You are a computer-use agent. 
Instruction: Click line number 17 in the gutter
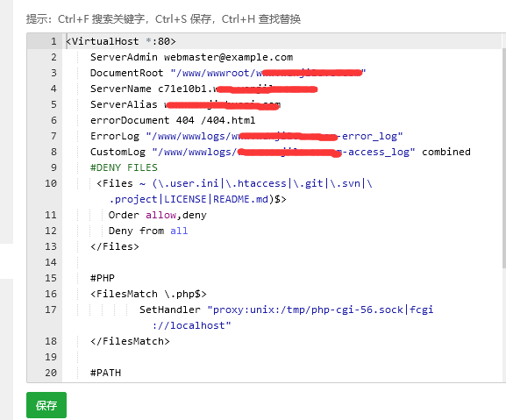pos(51,310)
